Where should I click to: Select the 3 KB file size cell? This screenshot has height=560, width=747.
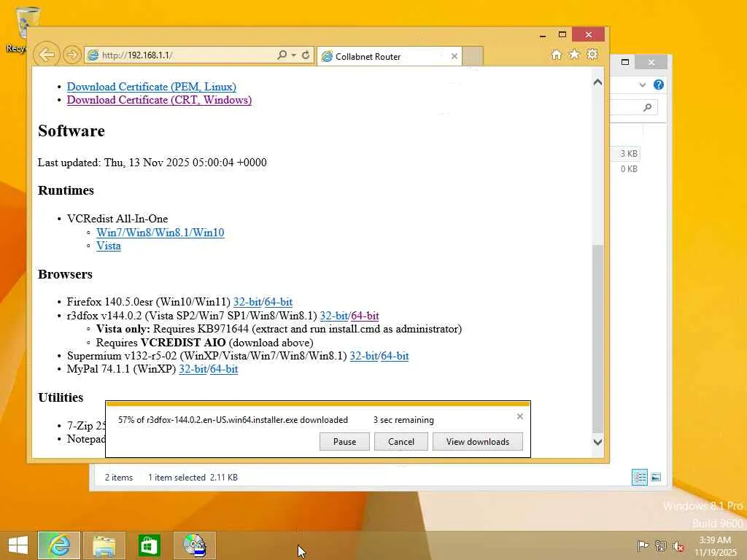628,153
